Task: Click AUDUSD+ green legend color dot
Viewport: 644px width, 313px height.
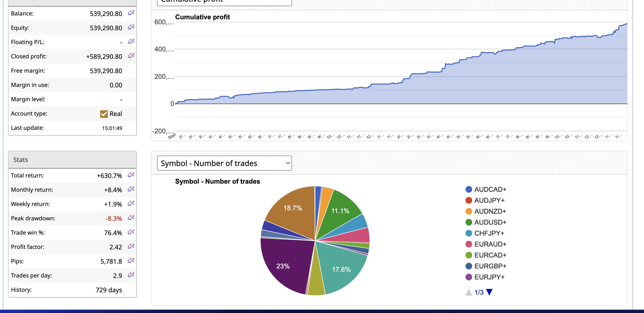Action: pyautogui.click(x=469, y=222)
